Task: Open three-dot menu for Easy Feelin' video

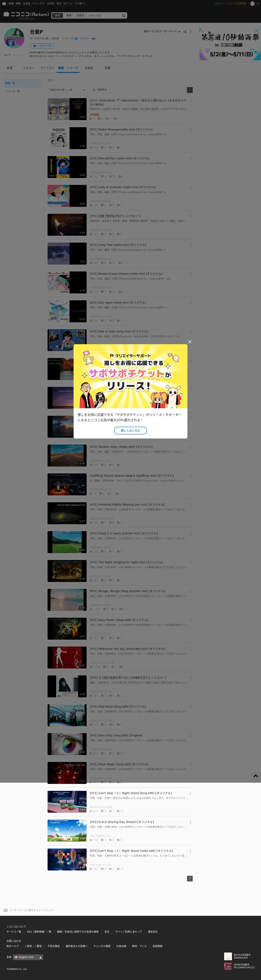Action: click(x=191, y=620)
